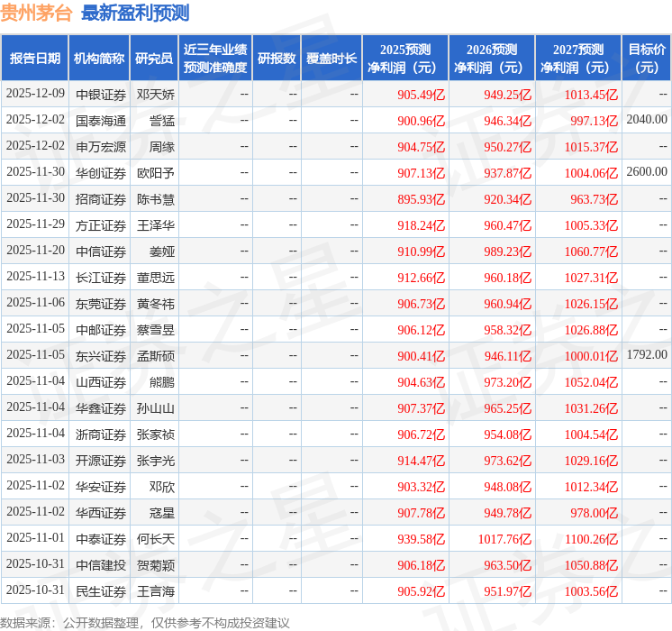Click 中泰证券 2026 forecast 1017.76亿
672x631 pixels.
(x=495, y=539)
